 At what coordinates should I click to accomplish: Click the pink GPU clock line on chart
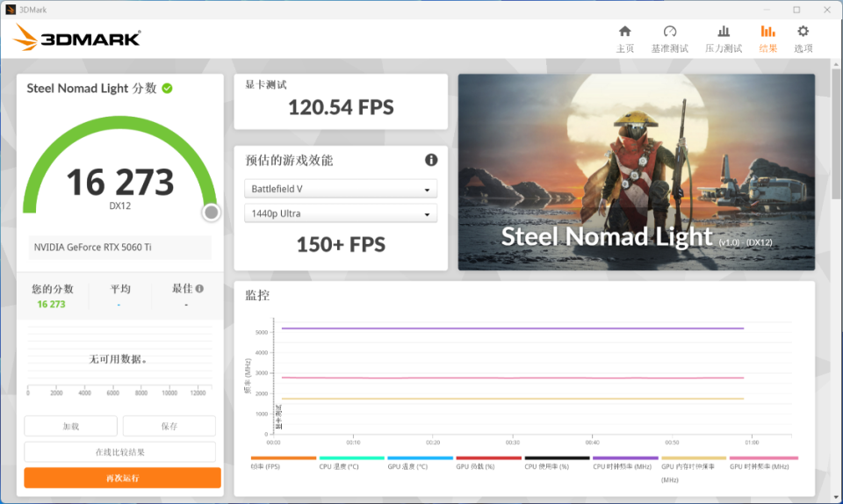click(x=512, y=378)
